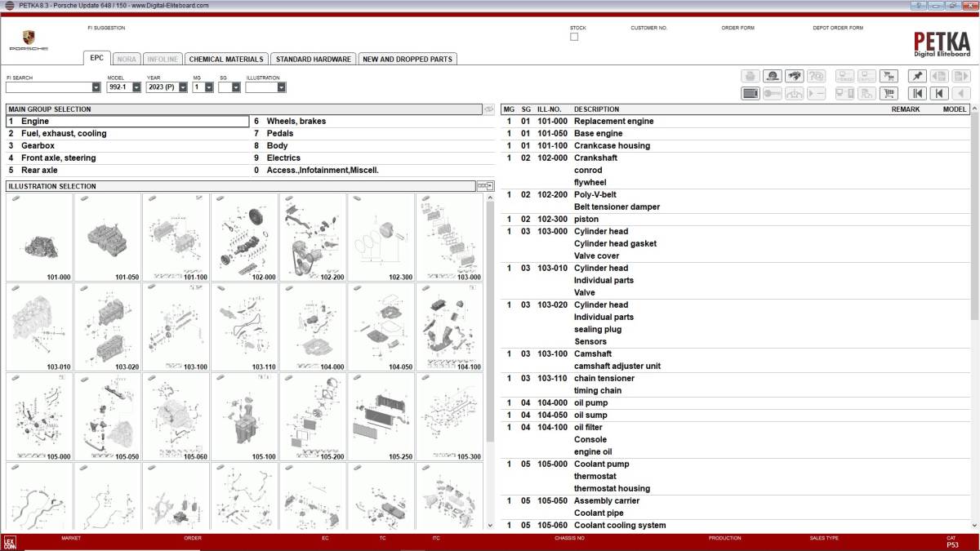Image resolution: width=980 pixels, height=551 pixels.
Task: Click the tire/wheel toolbar icon
Action: [x=772, y=76]
